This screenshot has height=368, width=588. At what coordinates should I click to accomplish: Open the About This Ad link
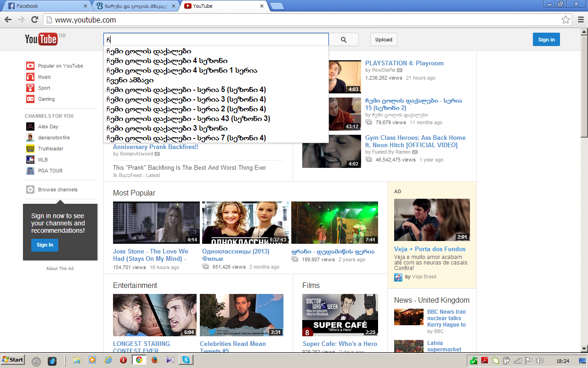[60, 269]
